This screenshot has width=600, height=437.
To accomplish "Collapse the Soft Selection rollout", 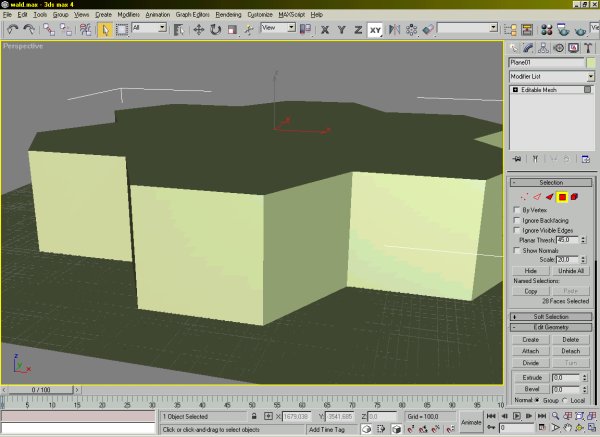I will click(x=553, y=317).
